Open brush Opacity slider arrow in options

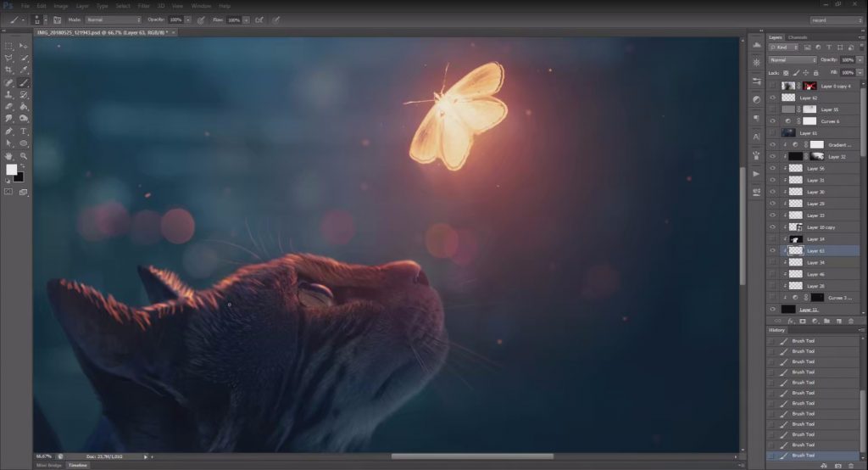[187, 20]
